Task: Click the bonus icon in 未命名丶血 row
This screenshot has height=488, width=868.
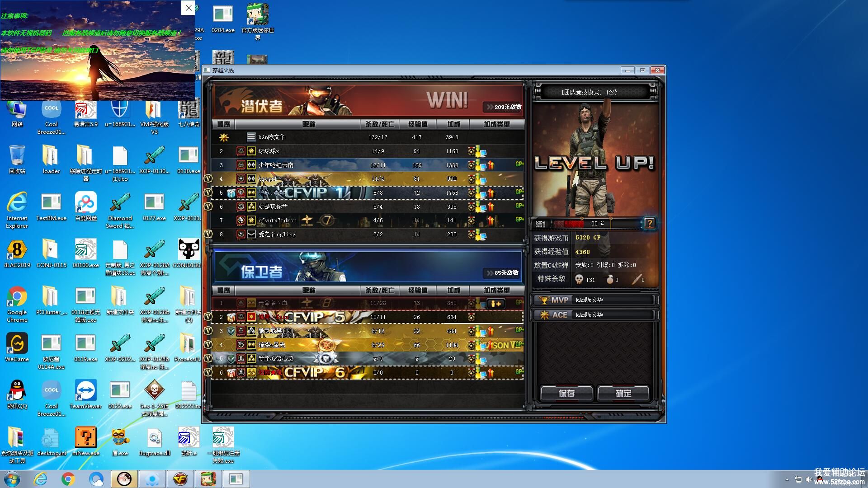Action: point(496,304)
